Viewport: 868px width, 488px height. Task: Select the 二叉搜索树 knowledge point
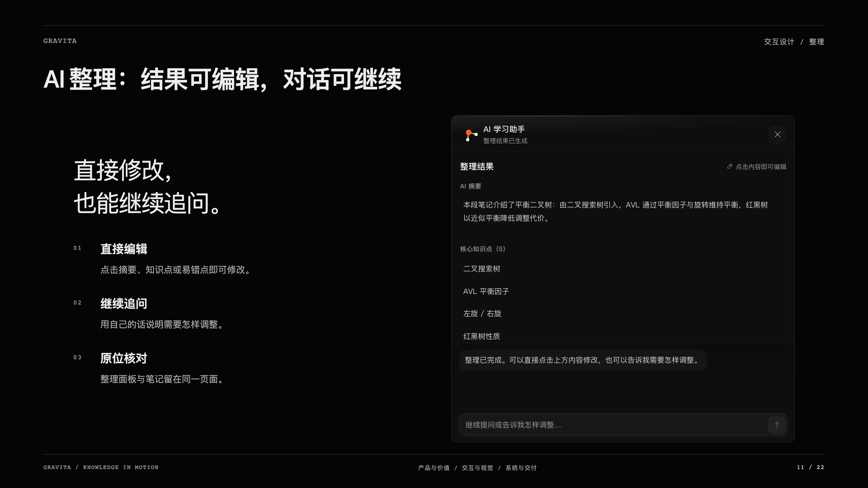coord(481,269)
